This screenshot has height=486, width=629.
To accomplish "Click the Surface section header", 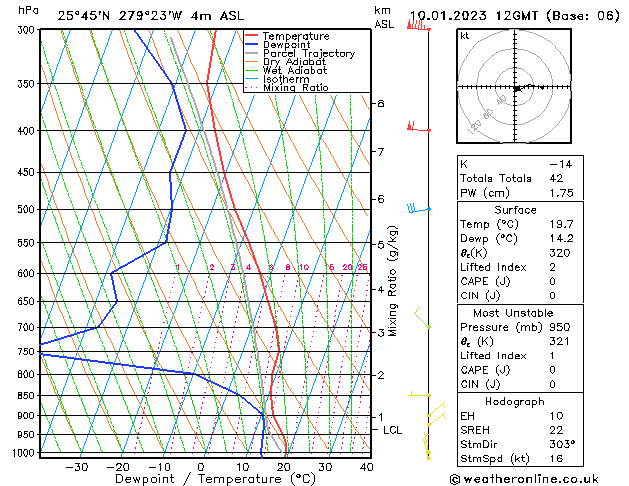I will (515, 210).
